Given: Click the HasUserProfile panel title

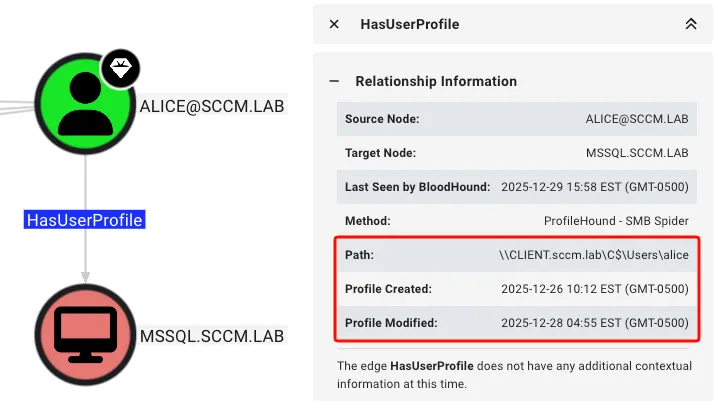Looking at the screenshot, I should tap(409, 24).
